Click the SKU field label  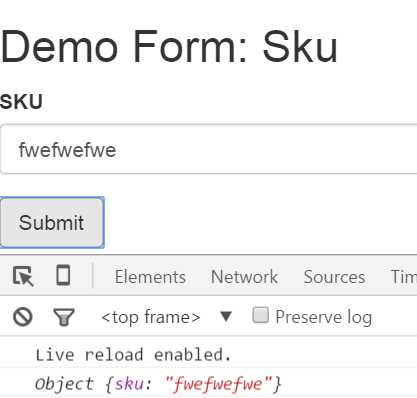[21, 102]
